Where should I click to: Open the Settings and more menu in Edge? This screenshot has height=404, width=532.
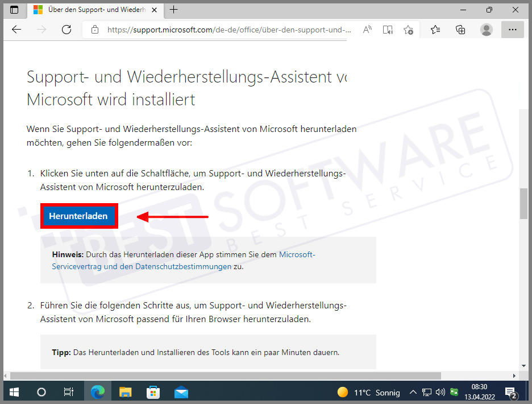pyautogui.click(x=513, y=30)
